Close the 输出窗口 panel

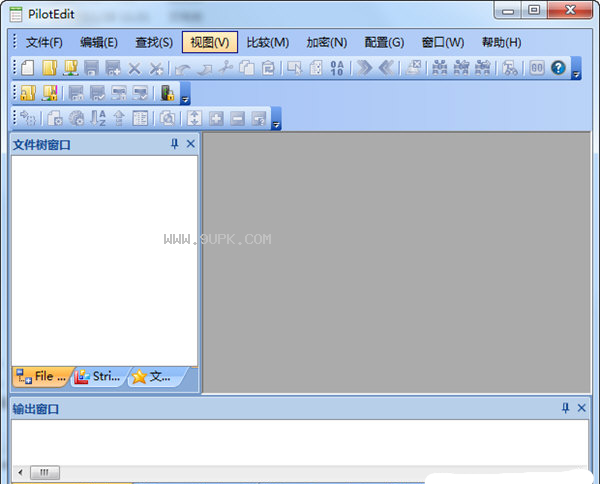(582, 408)
